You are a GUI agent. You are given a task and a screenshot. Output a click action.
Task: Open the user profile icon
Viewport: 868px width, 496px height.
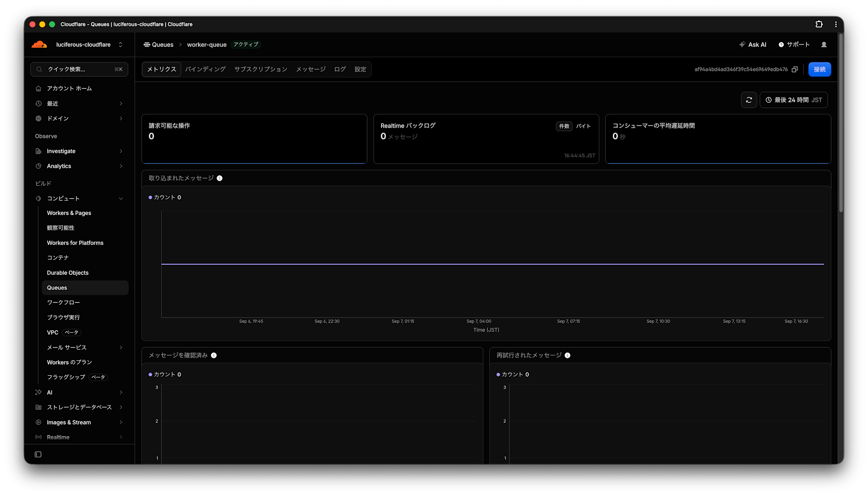(824, 45)
